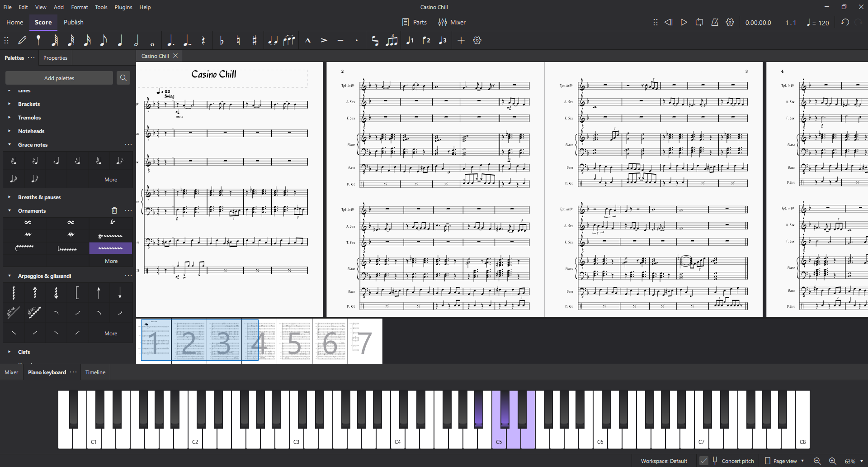Start score playback
The width and height of the screenshot is (868, 467).
(684, 22)
